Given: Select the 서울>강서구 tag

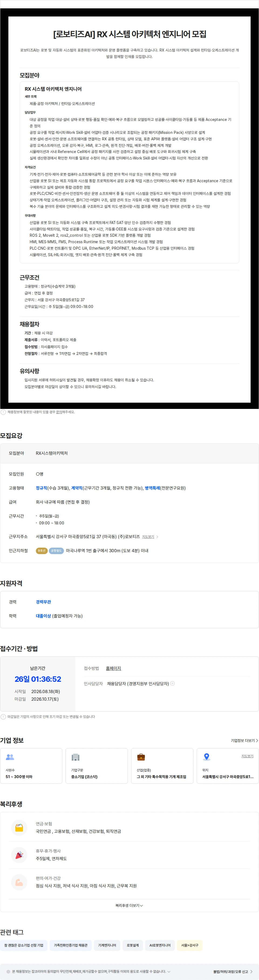Looking at the screenshot, I should [189, 945].
